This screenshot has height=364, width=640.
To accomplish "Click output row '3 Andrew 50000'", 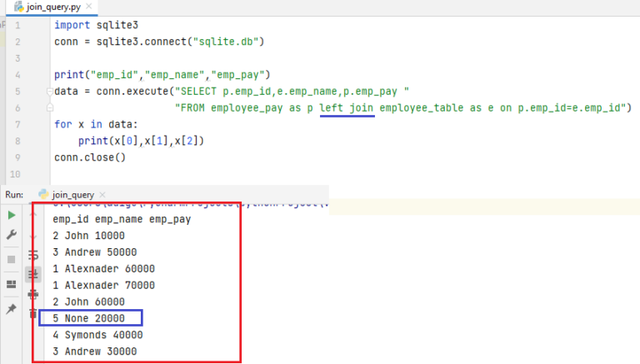I will pos(95,252).
